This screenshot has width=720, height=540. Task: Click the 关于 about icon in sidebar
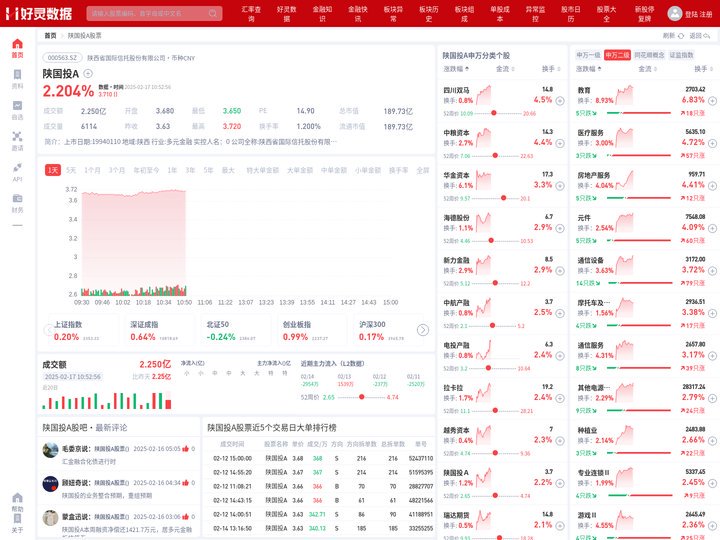[17, 518]
